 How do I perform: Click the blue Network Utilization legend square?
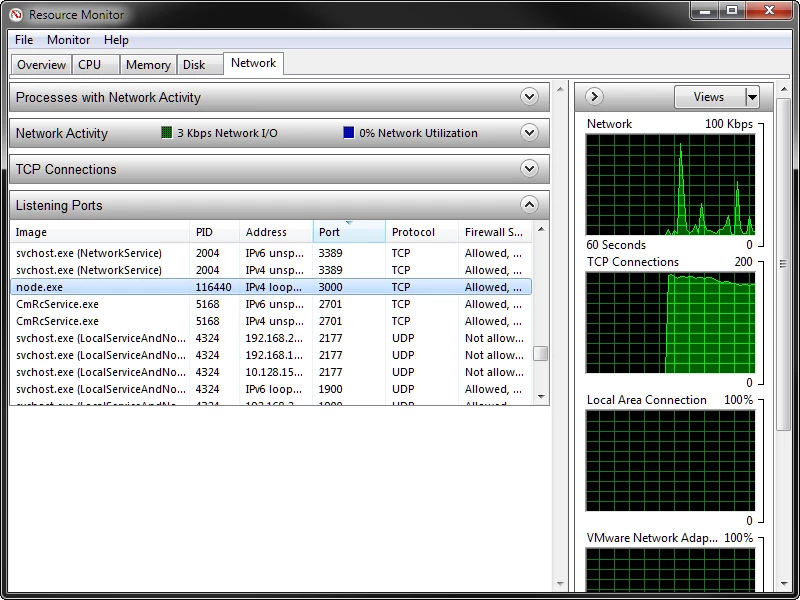coord(348,132)
